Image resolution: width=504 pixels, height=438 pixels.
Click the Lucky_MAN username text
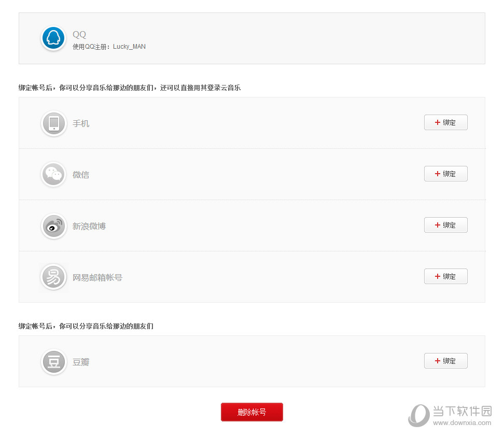point(129,46)
